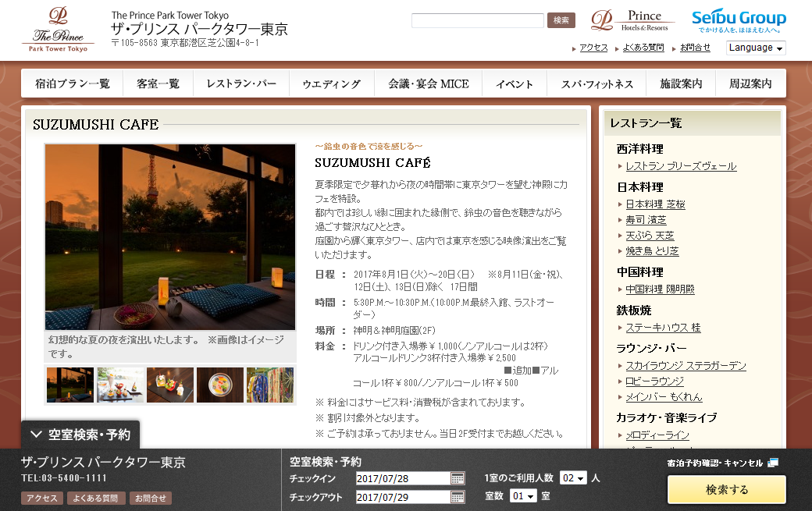Open スカイラウンジ ステラガーデン link
This screenshot has width=812, height=511.
(x=686, y=366)
